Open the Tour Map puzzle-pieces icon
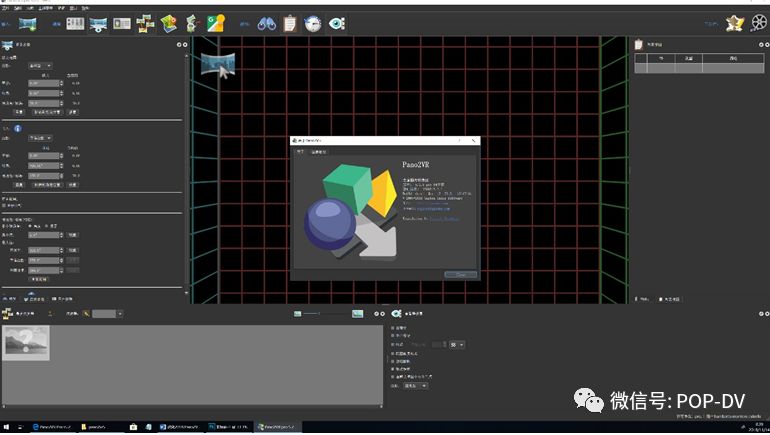Screen dimensions: 770x435 145,24
